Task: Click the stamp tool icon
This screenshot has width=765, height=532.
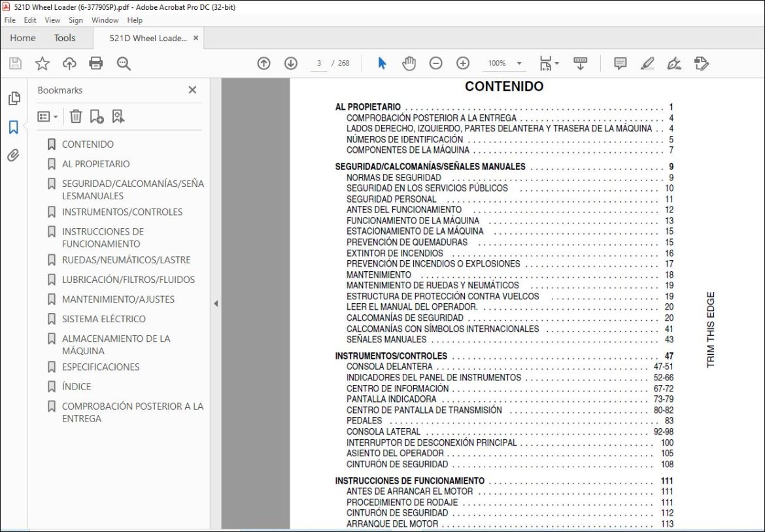Action: coord(702,63)
